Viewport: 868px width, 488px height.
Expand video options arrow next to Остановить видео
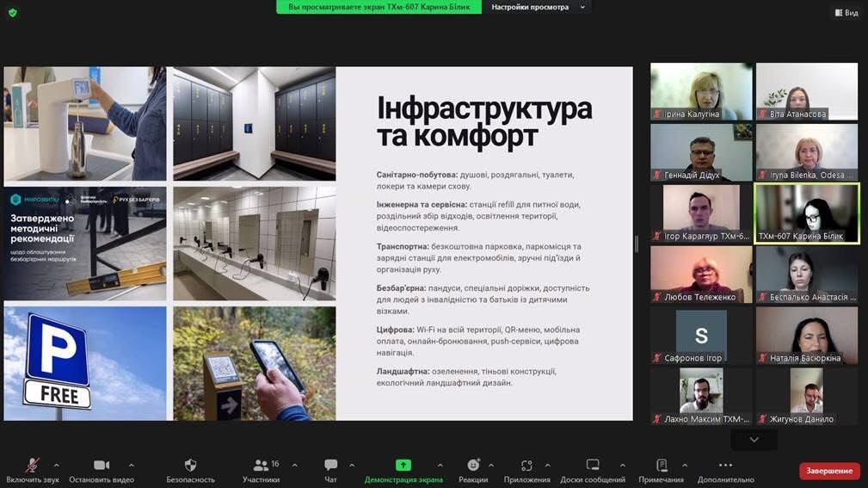pos(131,465)
